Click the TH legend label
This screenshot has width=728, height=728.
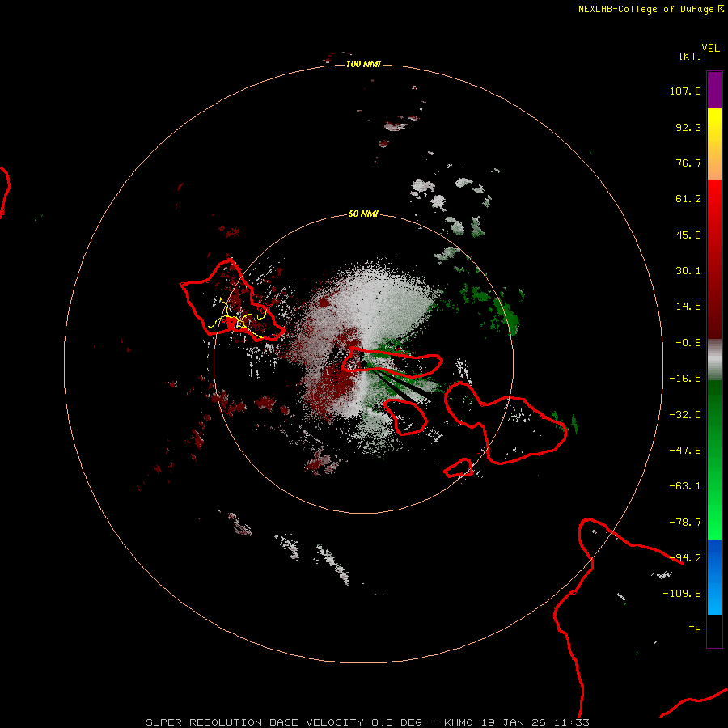[695, 630]
